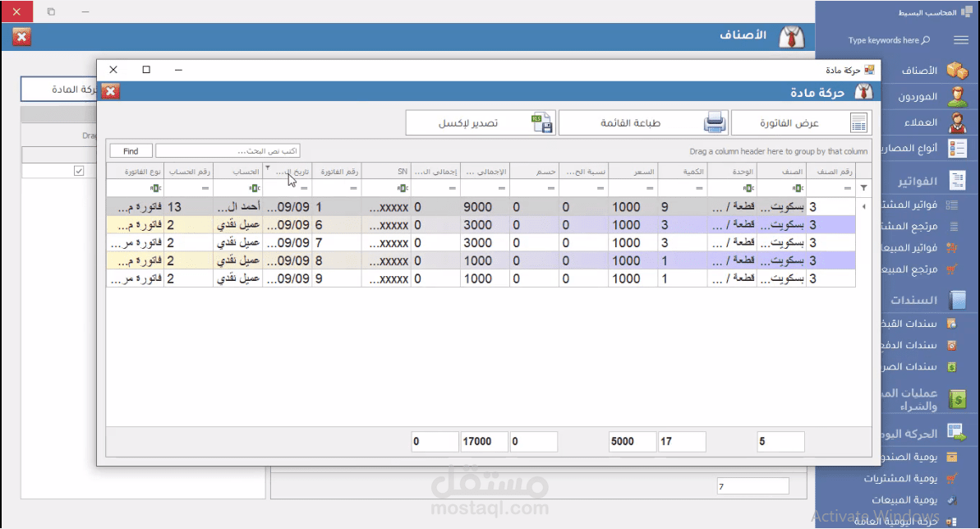Open سندات الصرف menu item in sidebar

tap(910, 366)
